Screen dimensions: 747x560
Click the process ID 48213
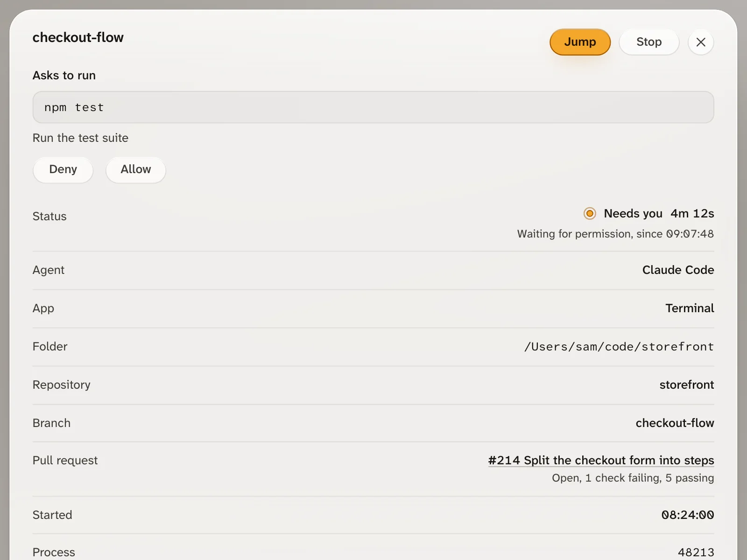[x=696, y=553]
